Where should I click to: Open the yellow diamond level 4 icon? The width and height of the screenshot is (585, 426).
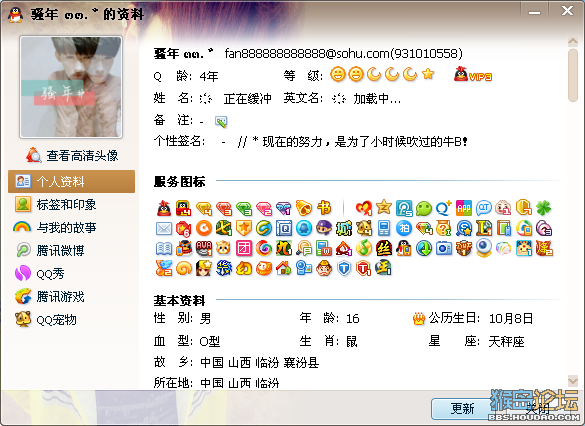pyautogui.click(x=204, y=208)
